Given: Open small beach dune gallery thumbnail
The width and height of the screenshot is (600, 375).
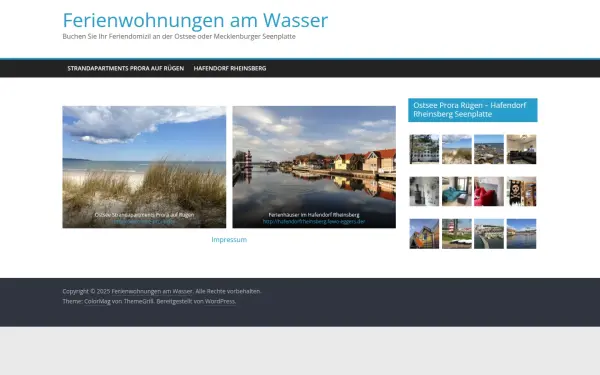Looking at the screenshot, I should click(x=457, y=149).
